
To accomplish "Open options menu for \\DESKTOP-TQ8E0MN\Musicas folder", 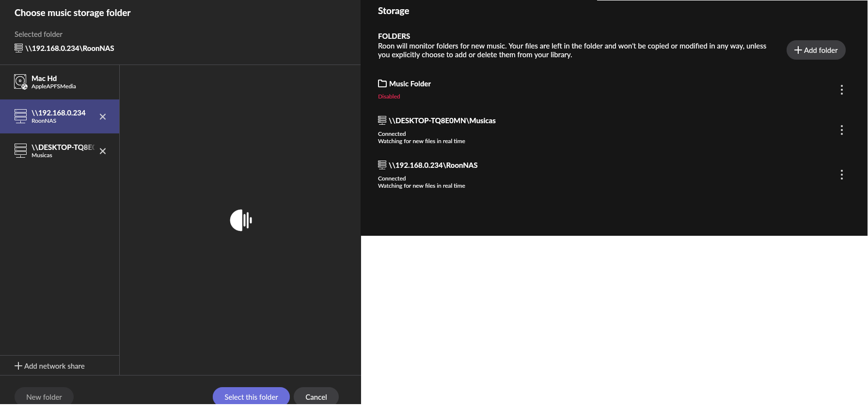I will 841,130.
